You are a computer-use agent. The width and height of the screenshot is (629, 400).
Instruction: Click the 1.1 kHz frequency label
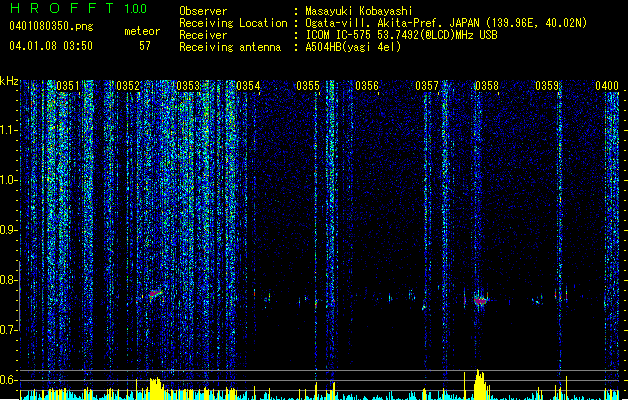pos(9,130)
